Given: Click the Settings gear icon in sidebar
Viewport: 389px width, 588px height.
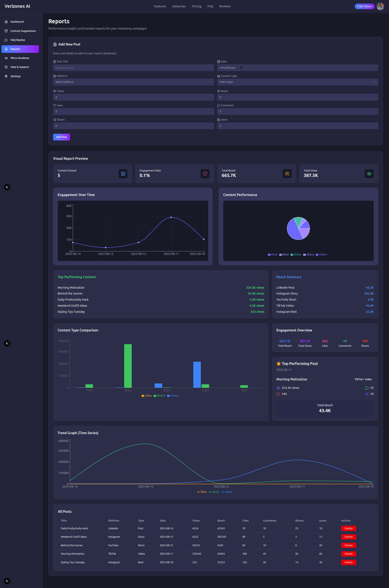Looking at the screenshot, I should pos(6,76).
